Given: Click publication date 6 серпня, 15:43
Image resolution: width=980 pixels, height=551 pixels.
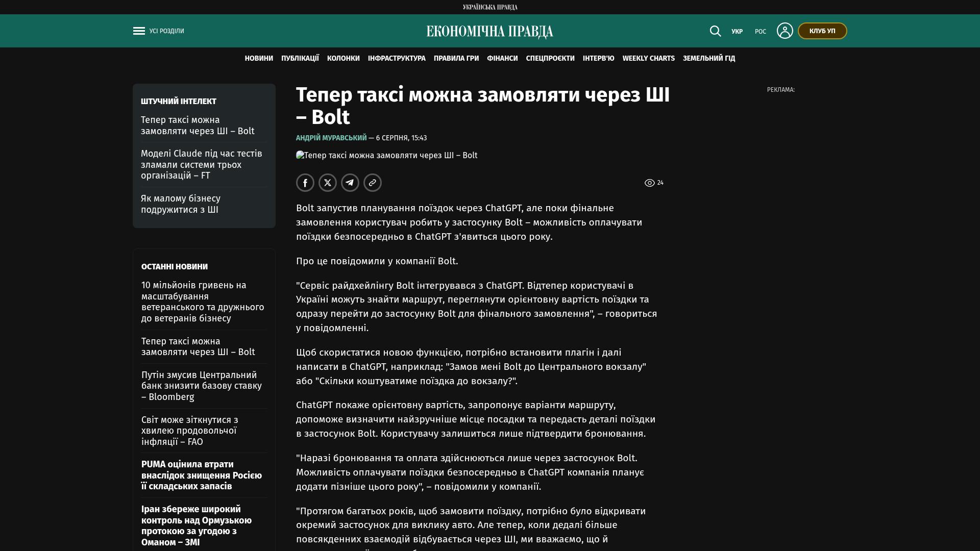Looking at the screenshot, I should (401, 138).
